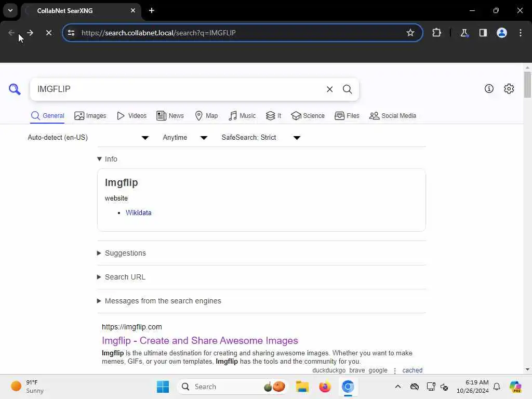This screenshot has width=532, height=399.
Task: Click the SearXNG magnifier logo
Action: click(15, 89)
